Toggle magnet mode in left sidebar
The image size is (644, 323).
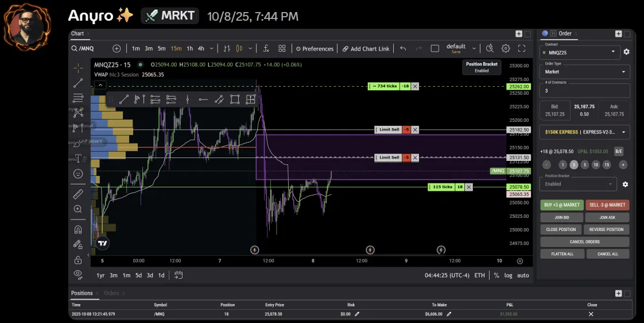coord(78,229)
